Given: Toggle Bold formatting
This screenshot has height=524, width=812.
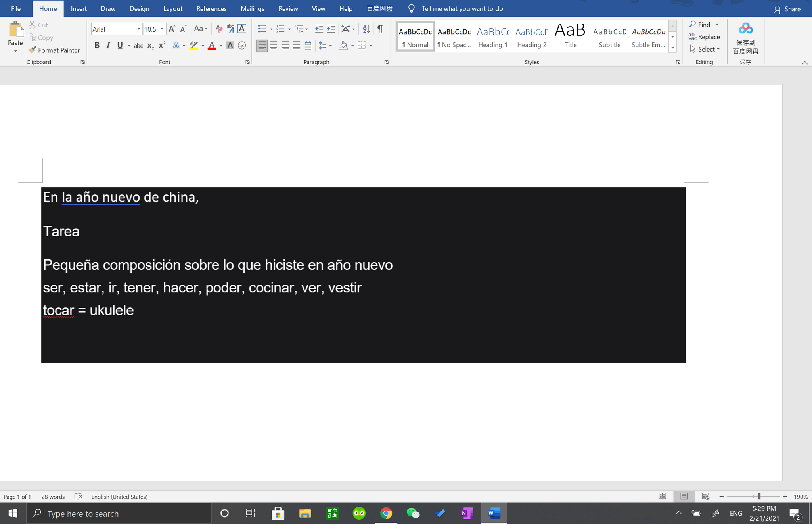Looking at the screenshot, I should click(97, 46).
